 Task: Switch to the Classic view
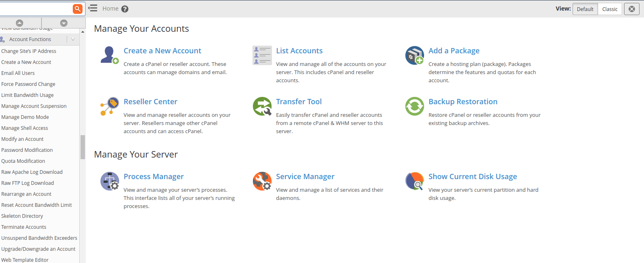click(609, 9)
